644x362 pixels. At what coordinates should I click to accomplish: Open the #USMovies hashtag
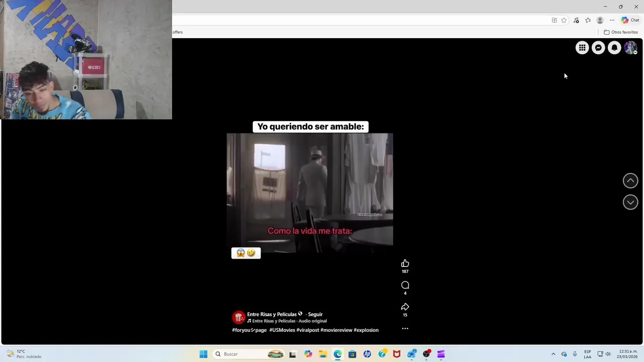pos(282,330)
